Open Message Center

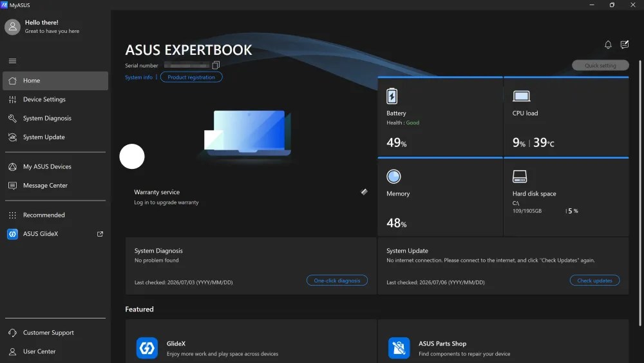click(55, 186)
